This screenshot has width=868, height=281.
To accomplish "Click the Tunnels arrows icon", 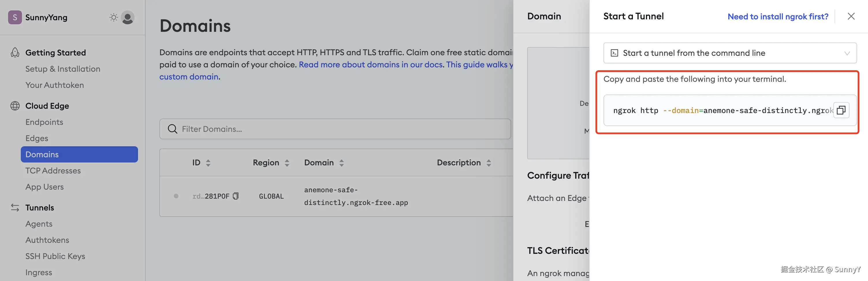I will 15,208.
